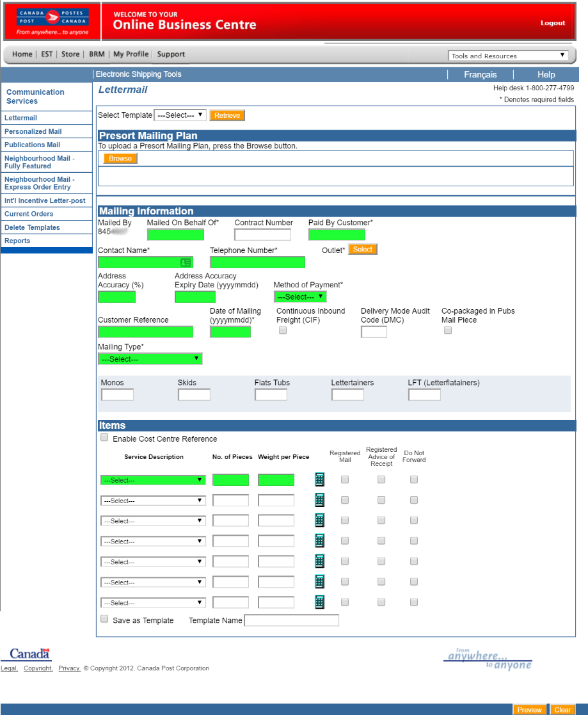Open the calculator icon in the fifth item row
588x715 pixels.
pos(319,561)
